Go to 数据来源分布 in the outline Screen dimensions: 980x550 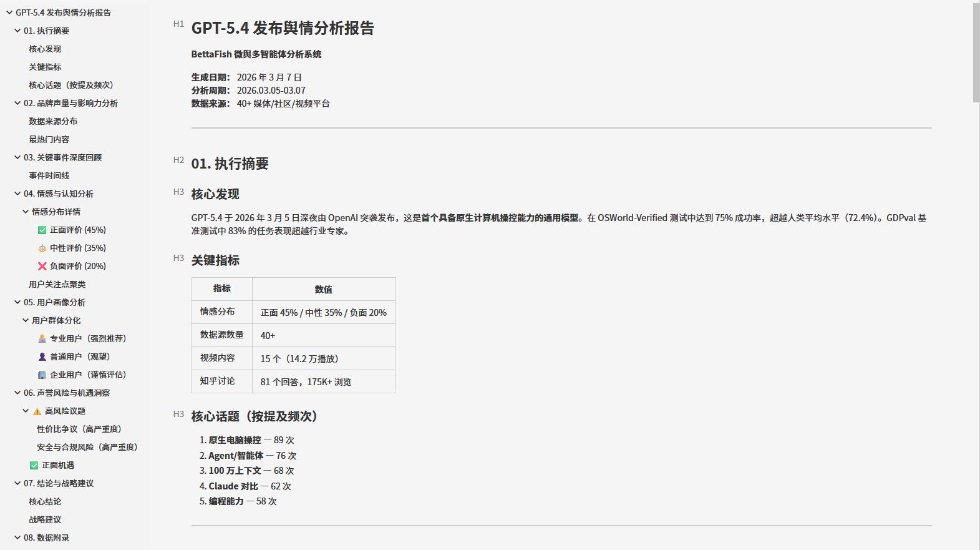click(x=53, y=121)
